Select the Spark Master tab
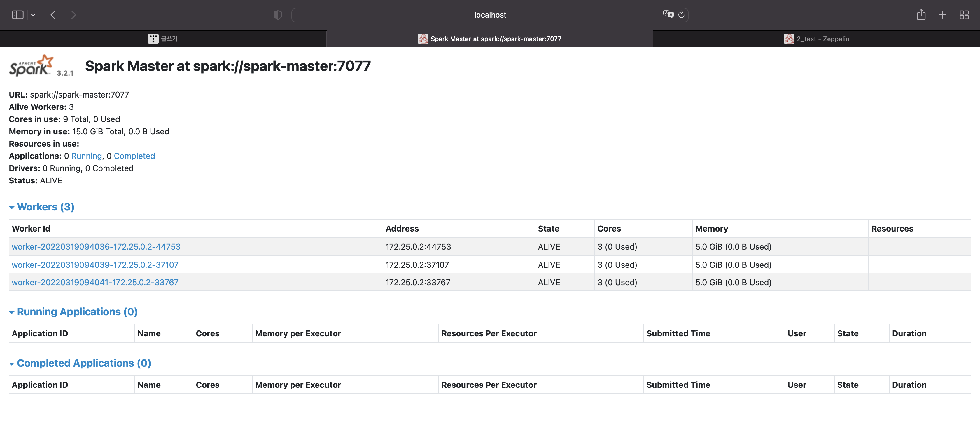 tap(490, 39)
